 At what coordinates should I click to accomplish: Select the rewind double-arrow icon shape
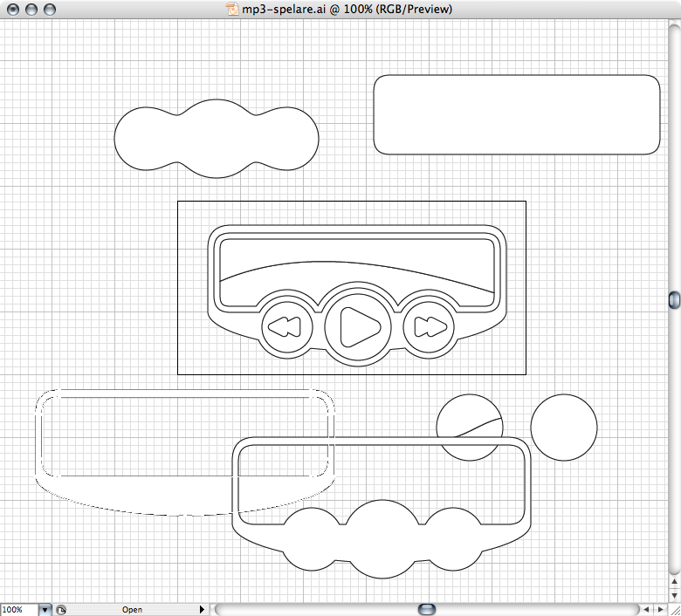[x=285, y=327]
